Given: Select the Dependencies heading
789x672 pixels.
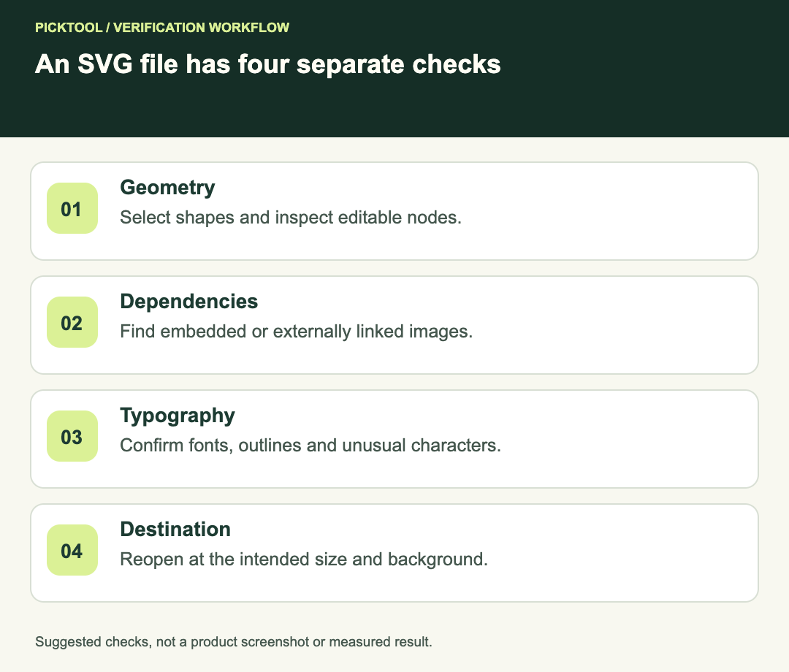Looking at the screenshot, I should pos(188,302).
